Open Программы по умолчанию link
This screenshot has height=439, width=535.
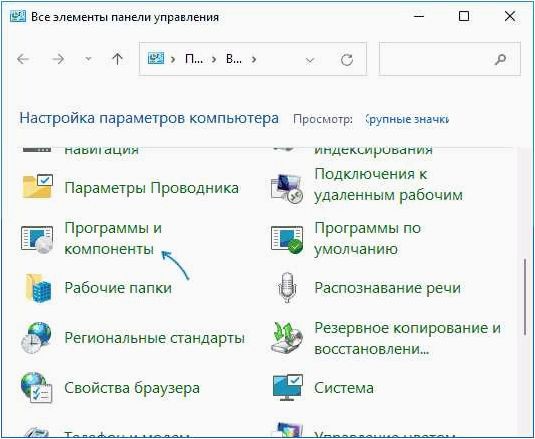(367, 238)
